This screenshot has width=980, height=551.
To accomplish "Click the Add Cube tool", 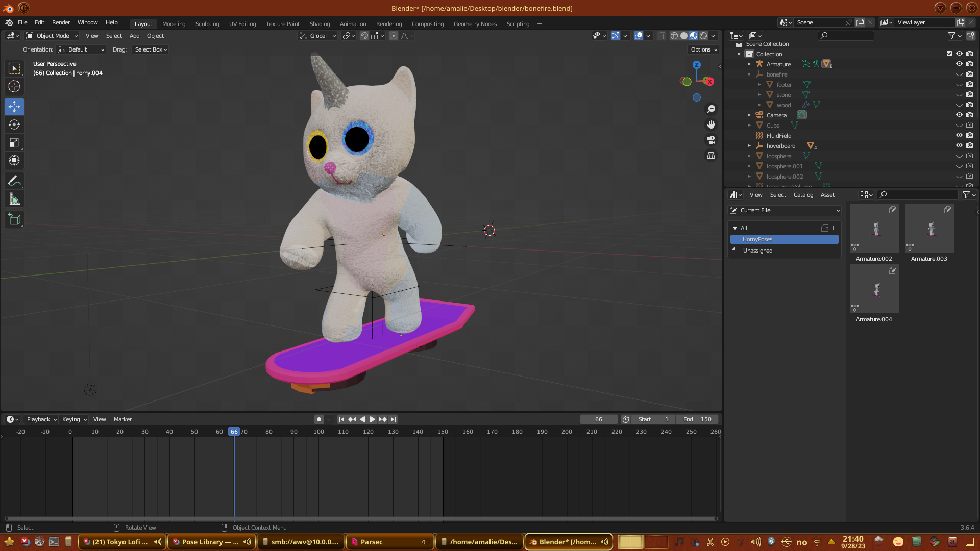I will (x=14, y=220).
